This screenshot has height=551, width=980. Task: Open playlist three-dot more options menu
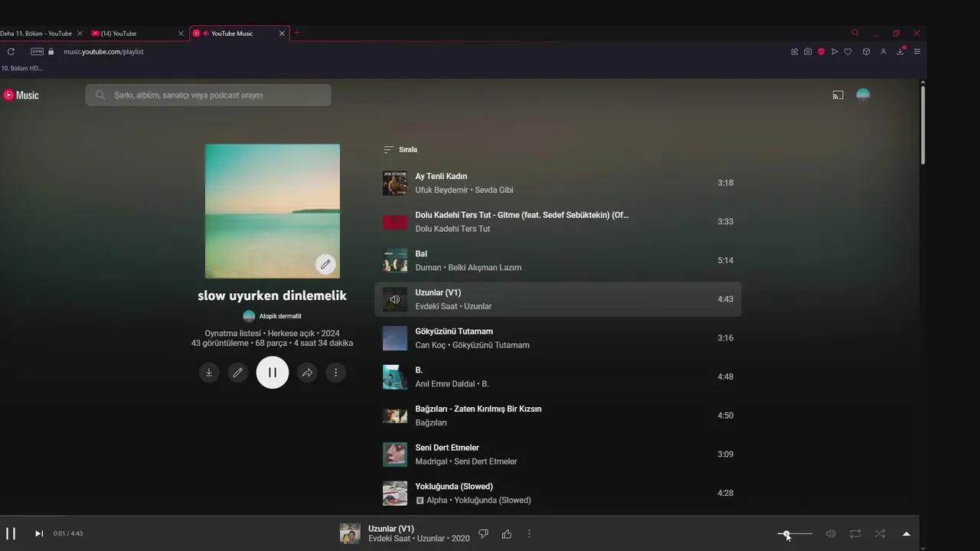pyautogui.click(x=335, y=373)
